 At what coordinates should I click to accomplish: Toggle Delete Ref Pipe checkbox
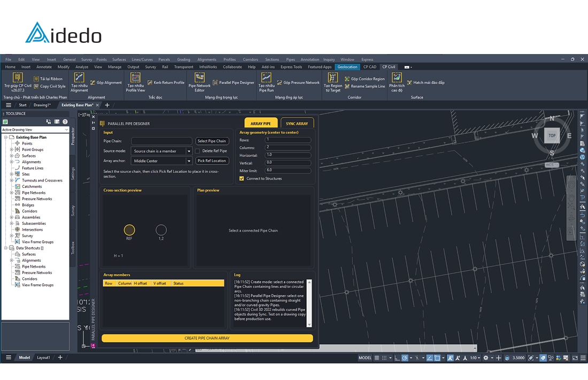click(x=198, y=151)
